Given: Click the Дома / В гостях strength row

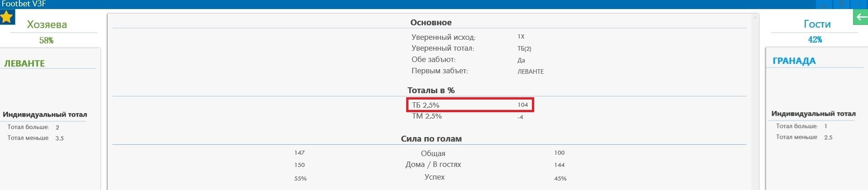Looking at the screenshot, I should (433, 165).
